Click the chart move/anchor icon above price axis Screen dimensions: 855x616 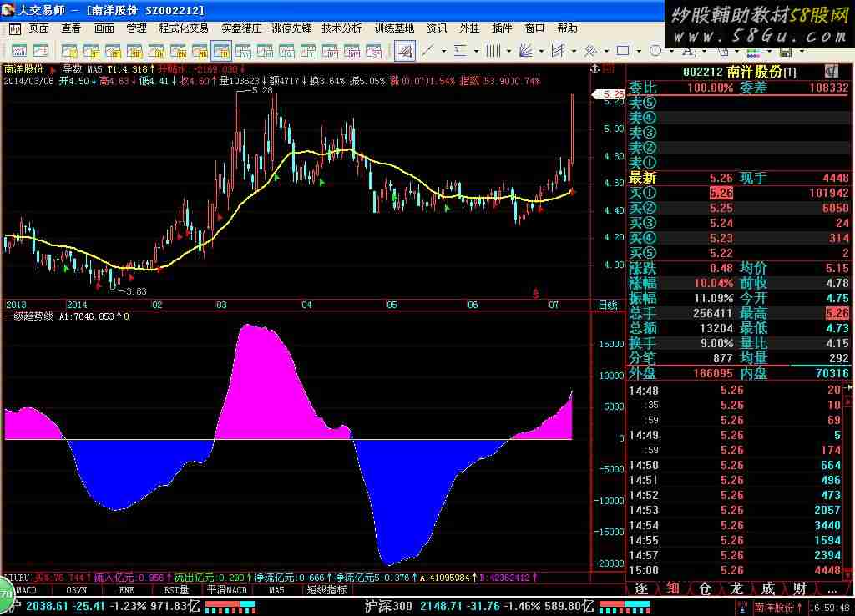pos(595,69)
